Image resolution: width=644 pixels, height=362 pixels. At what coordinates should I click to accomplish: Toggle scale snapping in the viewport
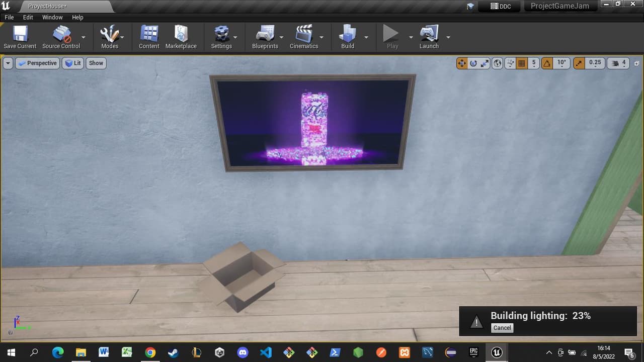(x=579, y=63)
